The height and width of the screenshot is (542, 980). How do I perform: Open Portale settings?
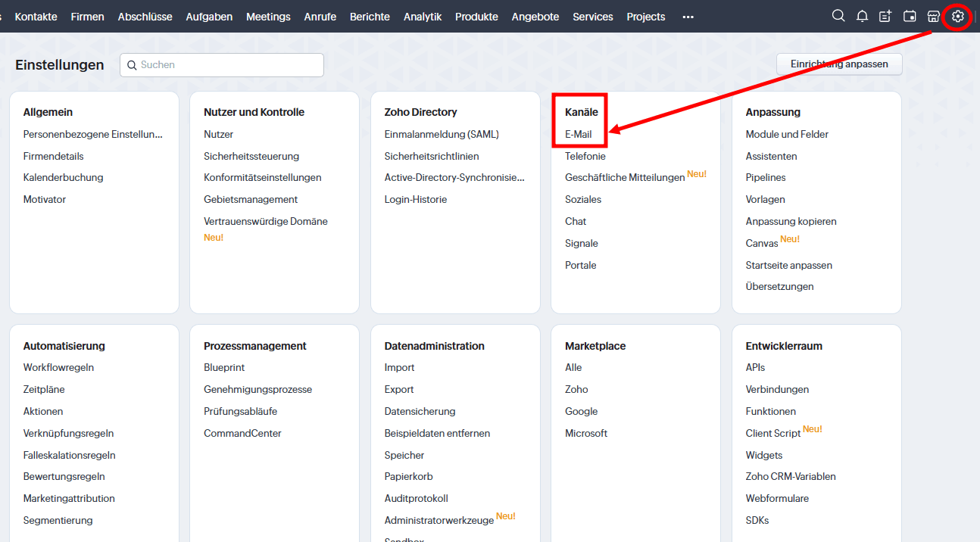click(581, 265)
